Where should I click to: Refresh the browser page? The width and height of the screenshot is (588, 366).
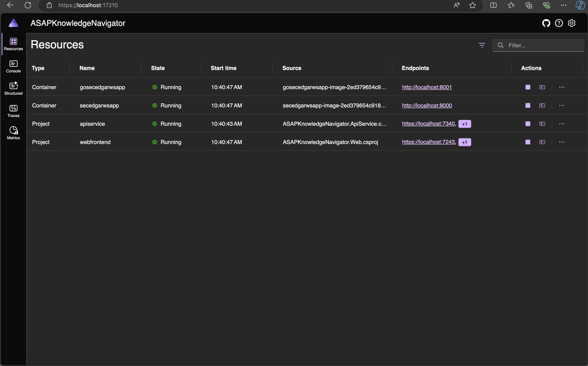pos(28,5)
